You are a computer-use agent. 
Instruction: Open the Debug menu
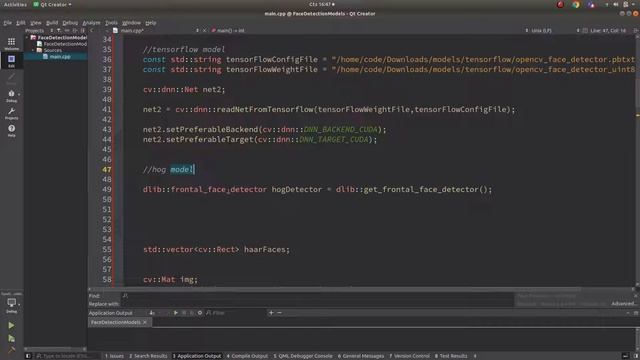pos(70,23)
